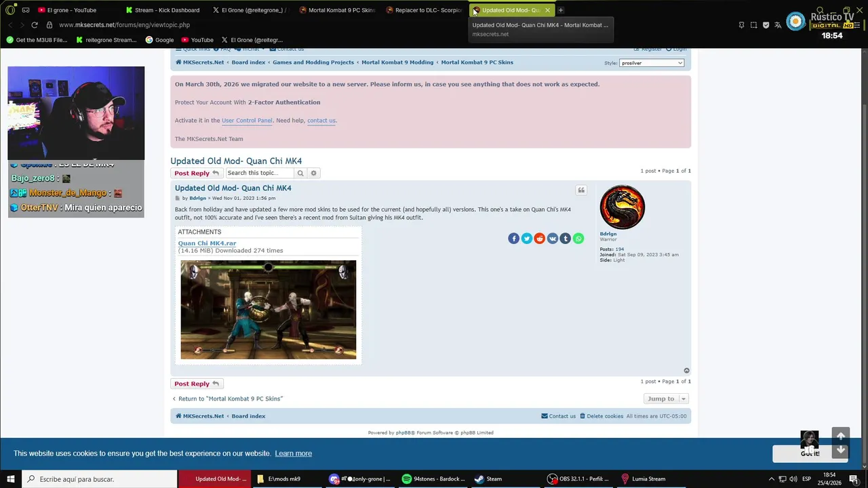Return to Mortal Kombat 9 PC Skins link
The image size is (868, 488).
click(227, 399)
